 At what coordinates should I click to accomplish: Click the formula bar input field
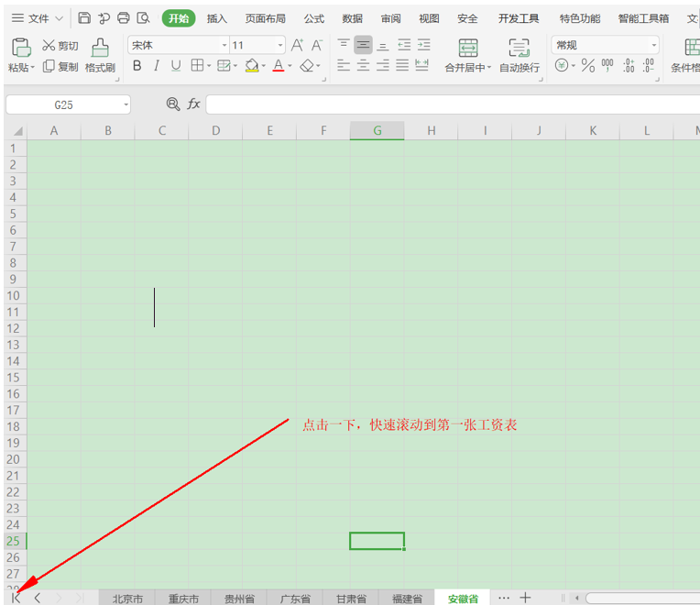pyautogui.click(x=453, y=104)
